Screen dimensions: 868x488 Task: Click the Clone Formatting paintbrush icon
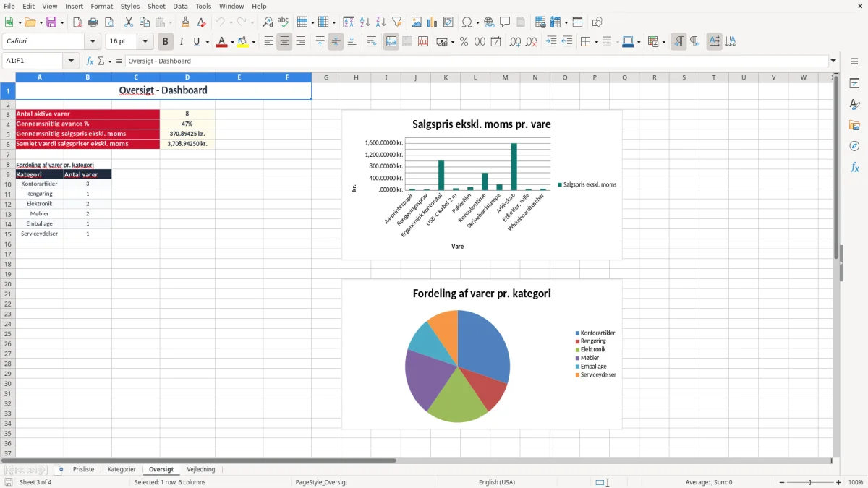(186, 22)
